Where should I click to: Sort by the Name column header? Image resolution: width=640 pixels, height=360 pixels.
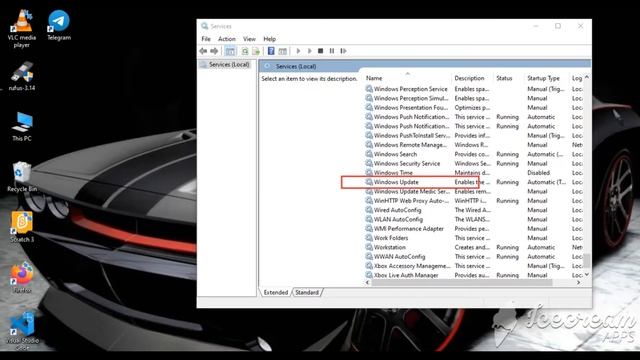click(408, 78)
